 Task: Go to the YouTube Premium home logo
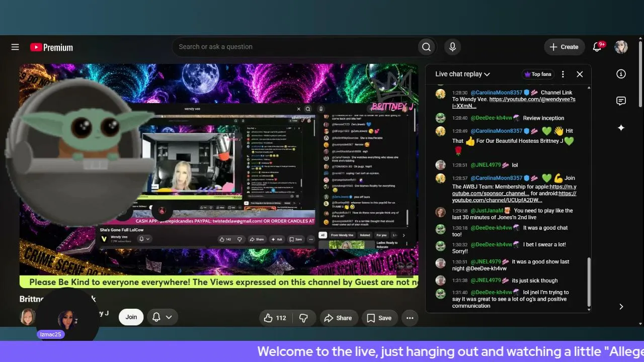51,47
